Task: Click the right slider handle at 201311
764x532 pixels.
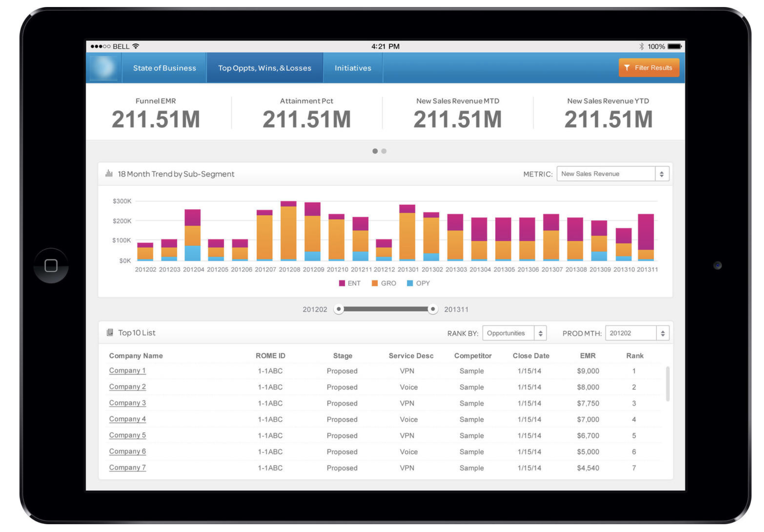Action: tap(432, 309)
